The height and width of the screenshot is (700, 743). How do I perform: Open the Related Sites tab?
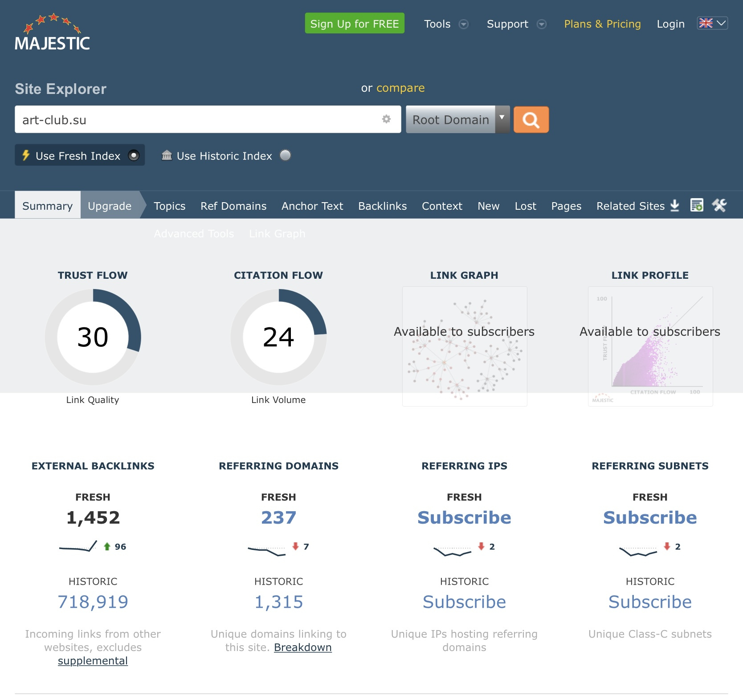pyautogui.click(x=630, y=206)
